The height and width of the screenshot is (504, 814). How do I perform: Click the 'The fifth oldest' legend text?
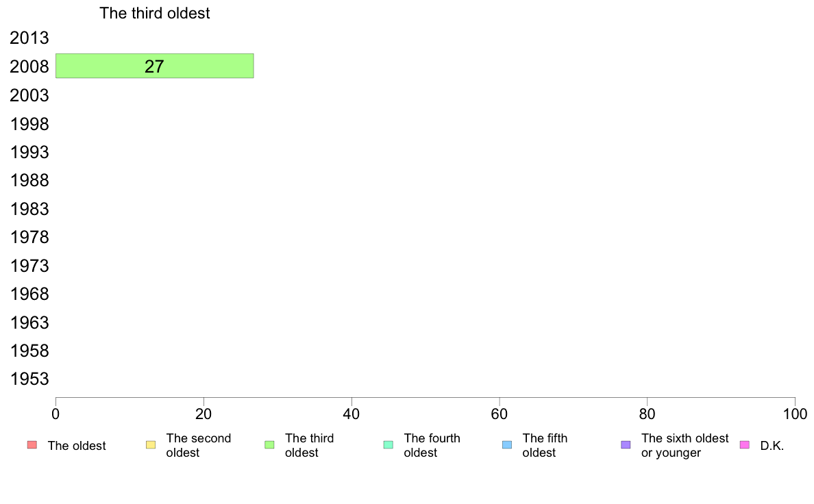pyautogui.click(x=545, y=445)
